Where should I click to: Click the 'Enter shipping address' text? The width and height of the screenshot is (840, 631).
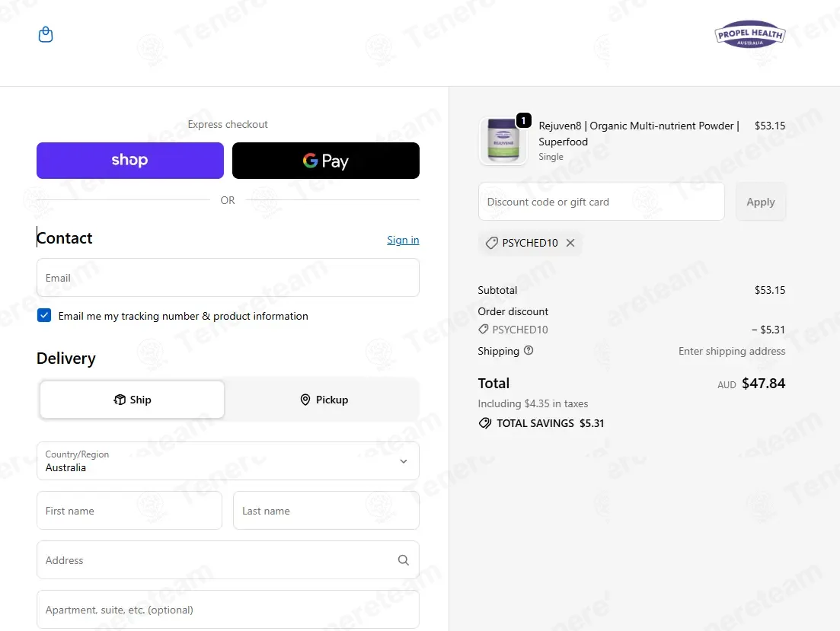pyautogui.click(x=732, y=351)
